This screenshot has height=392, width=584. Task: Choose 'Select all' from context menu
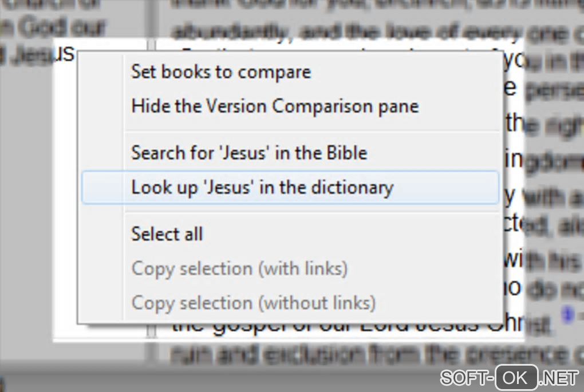[x=167, y=234]
